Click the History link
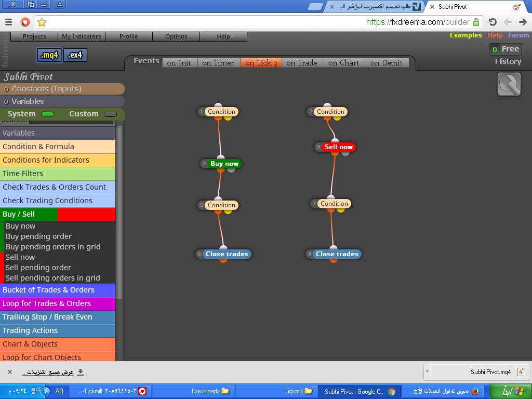The width and height of the screenshot is (532, 399). pos(508,61)
